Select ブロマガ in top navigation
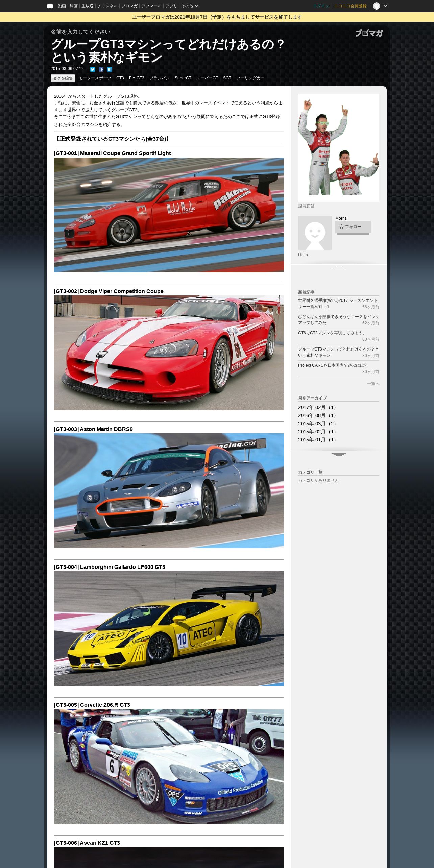 point(129,6)
